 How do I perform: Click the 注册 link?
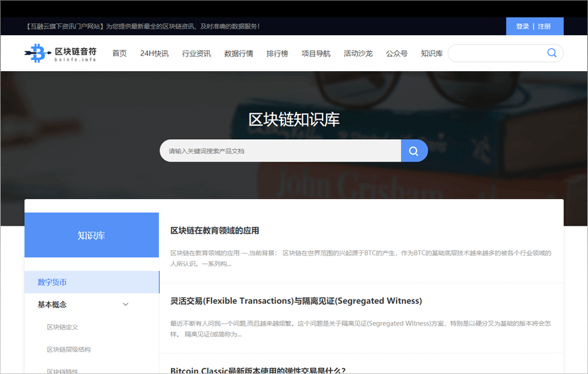tap(544, 27)
